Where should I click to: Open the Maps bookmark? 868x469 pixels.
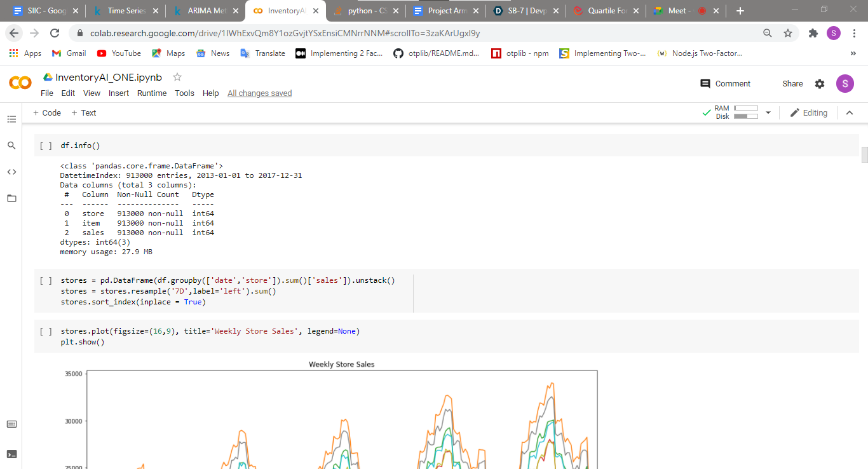168,53
